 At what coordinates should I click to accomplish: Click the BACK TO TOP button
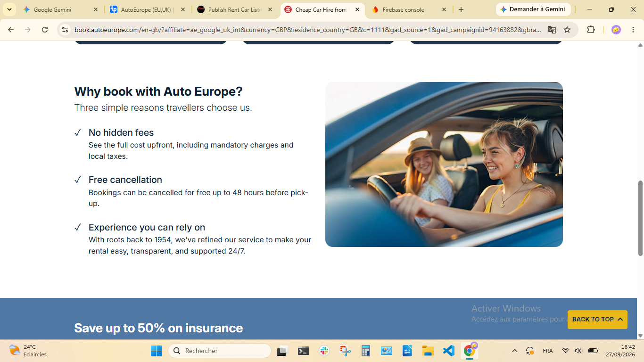tap(597, 319)
